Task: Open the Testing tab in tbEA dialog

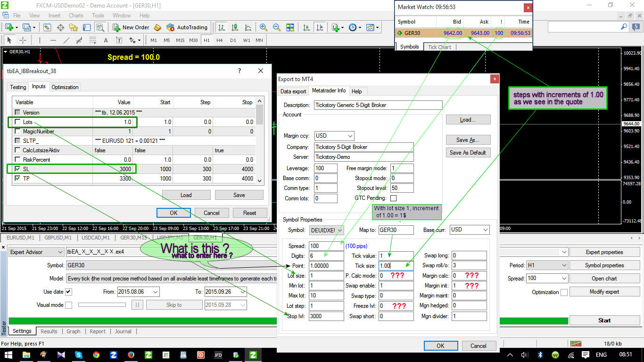Action: pos(18,87)
